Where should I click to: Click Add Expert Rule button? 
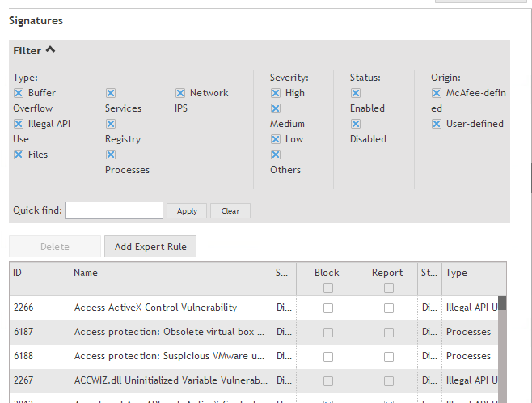pyautogui.click(x=150, y=247)
